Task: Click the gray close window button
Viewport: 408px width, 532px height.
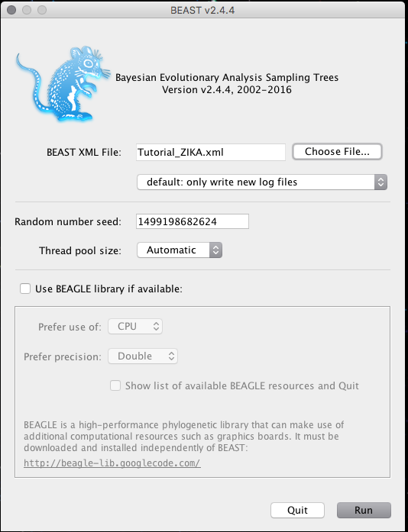Action: pos(11,10)
